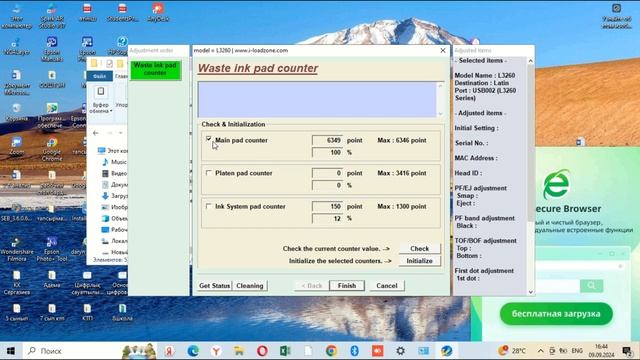The width and height of the screenshot is (640, 360).
Task: Switch ENG input language indicator
Action: (x=577, y=351)
